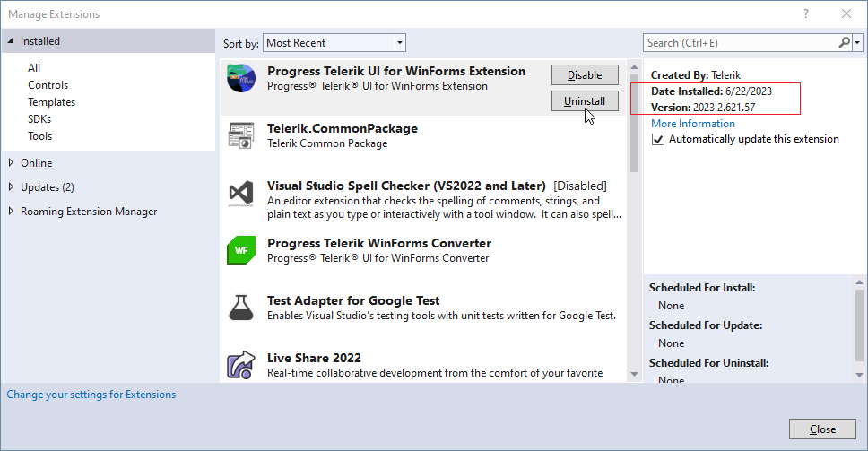The height and width of the screenshot is (451, 868).
Task: Collapse the Installed category
Action: coord(11,41)
